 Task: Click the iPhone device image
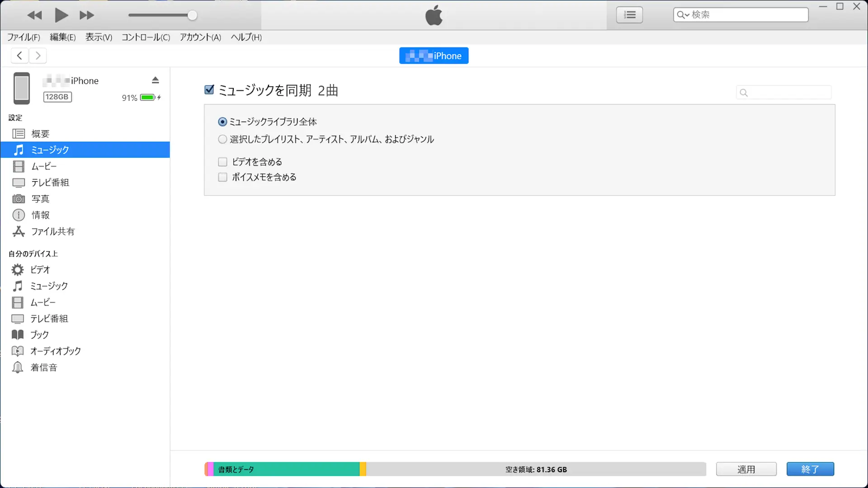pos(21,88)
